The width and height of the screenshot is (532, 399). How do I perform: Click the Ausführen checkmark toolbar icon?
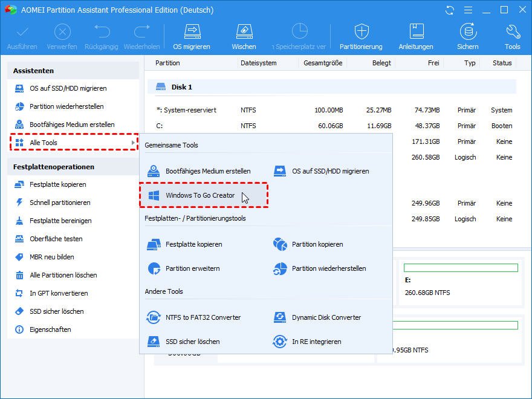[22, 33]
